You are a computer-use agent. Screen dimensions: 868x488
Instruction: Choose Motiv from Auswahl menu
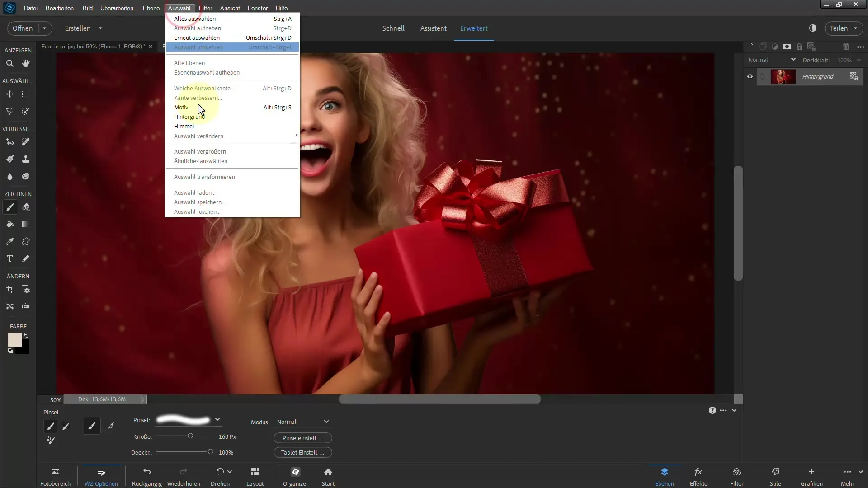[x=232, y=107]
